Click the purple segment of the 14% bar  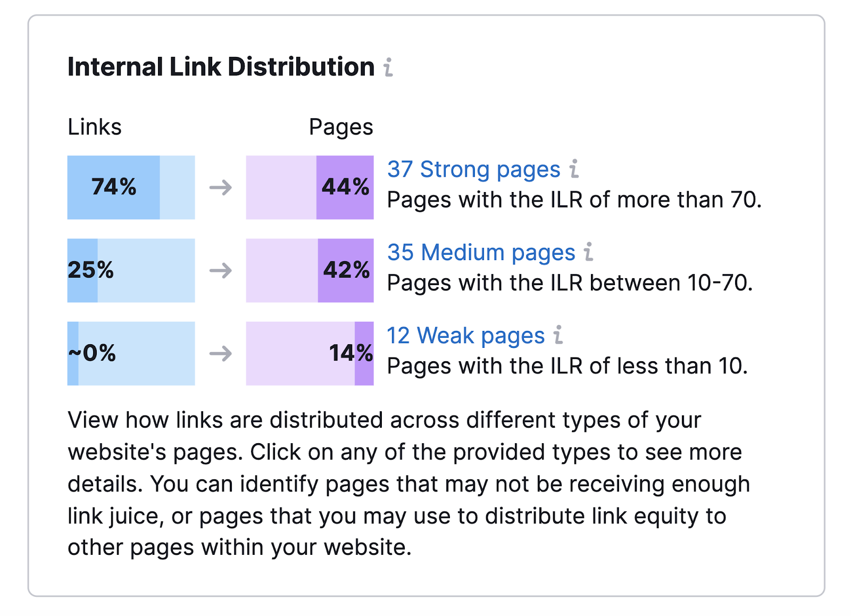tap(364, 354)
